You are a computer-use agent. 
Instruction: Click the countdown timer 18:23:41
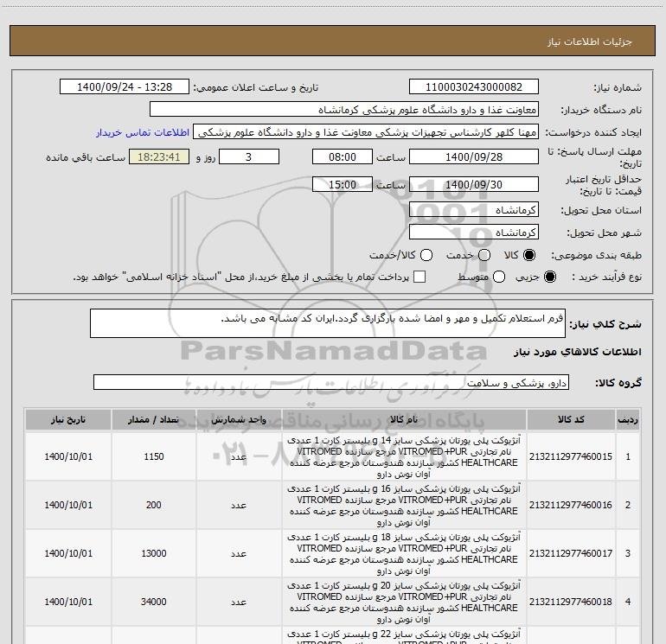coord(159,156)
